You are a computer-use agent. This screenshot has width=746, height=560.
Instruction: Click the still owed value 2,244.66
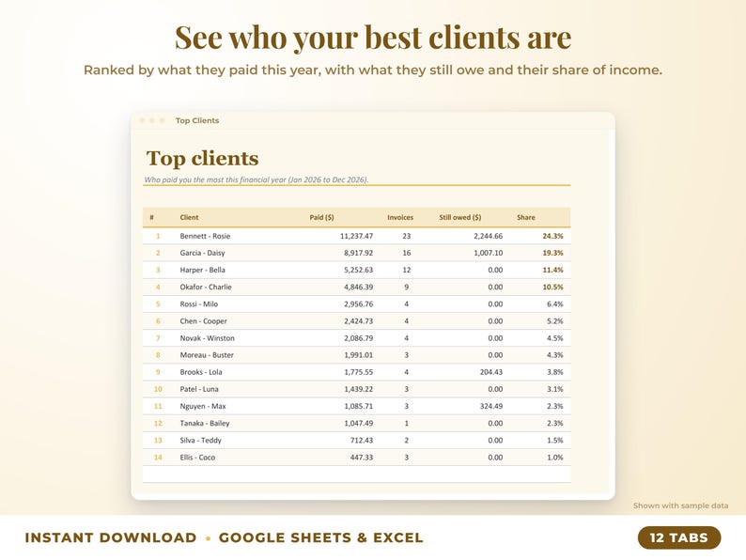click(x=489, y=236)
